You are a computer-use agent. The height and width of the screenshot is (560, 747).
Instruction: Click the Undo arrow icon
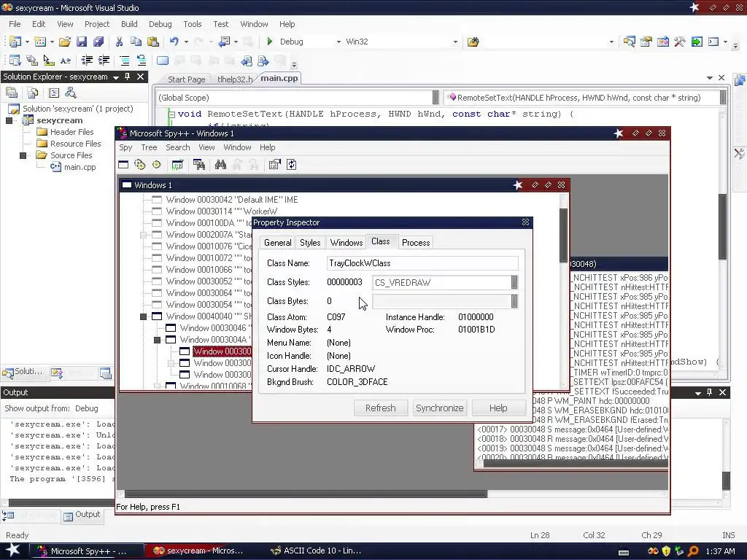tap(174, 42)
